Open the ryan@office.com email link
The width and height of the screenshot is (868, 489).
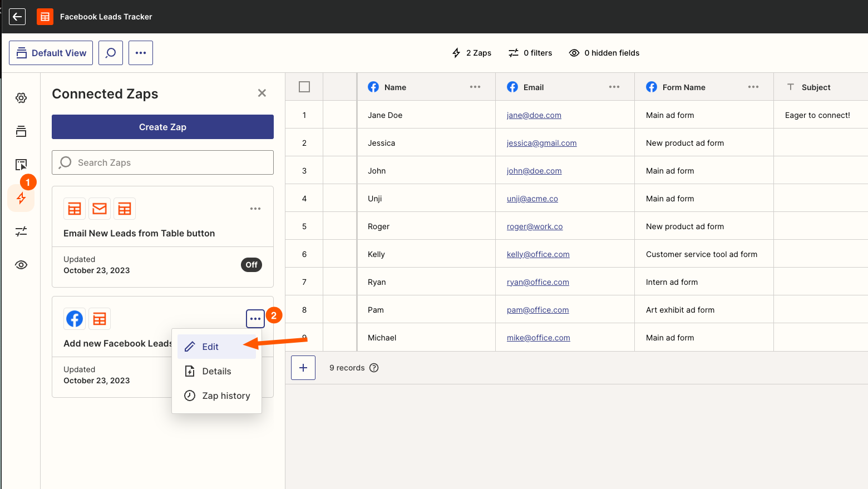coord(538,282)
